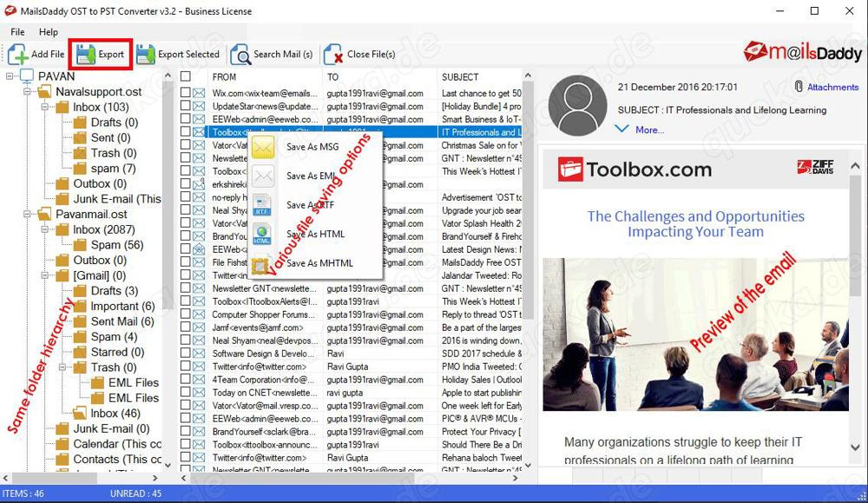Click the blue Attachments link
The height and width of the screenshot is (503, 868).
point(832,86)
